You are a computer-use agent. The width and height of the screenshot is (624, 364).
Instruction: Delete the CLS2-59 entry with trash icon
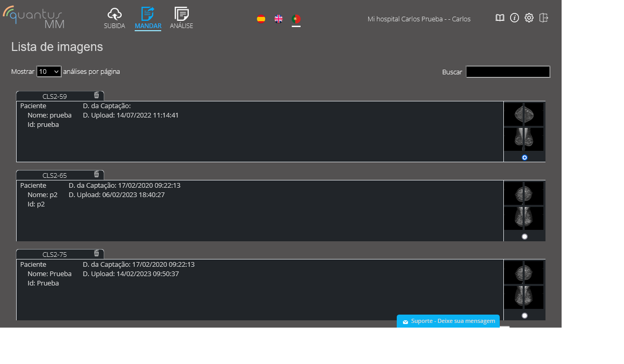[96, 95]
